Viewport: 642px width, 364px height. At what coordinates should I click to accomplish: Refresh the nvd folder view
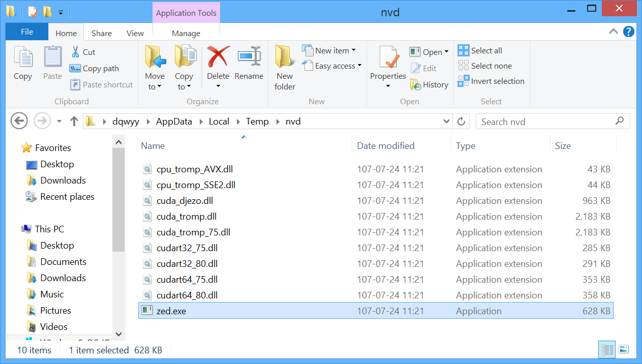tap(461, 122)
